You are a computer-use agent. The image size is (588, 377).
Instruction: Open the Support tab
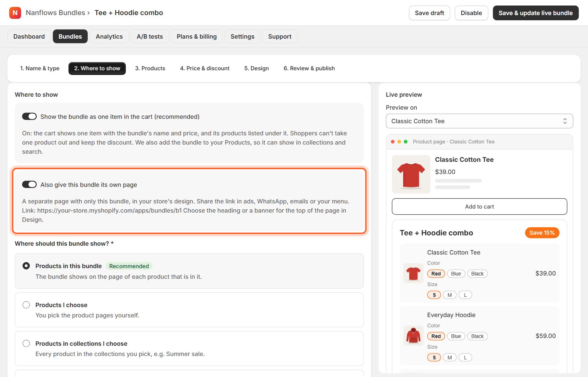280,36
